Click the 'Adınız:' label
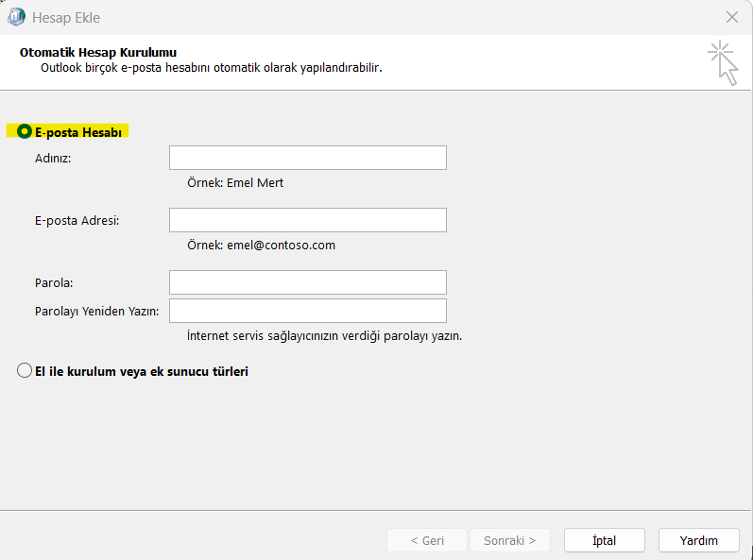Screen dimensions: 753x560 [x=53, y=159]
